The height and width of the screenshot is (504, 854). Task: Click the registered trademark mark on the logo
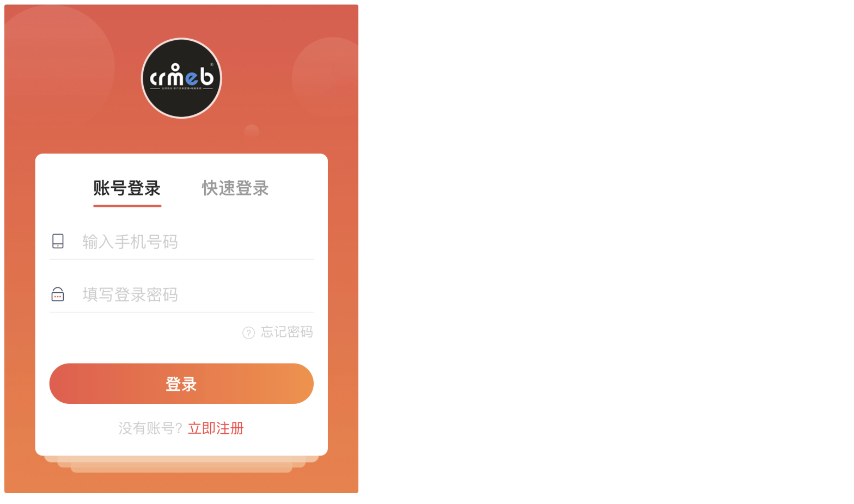212,64
